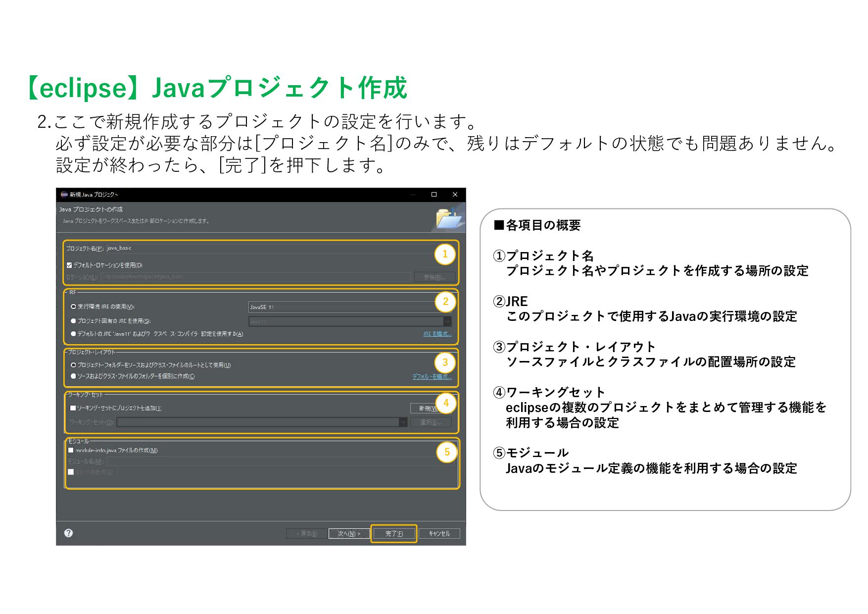Open the JRE を構成... link

[437, 334]
